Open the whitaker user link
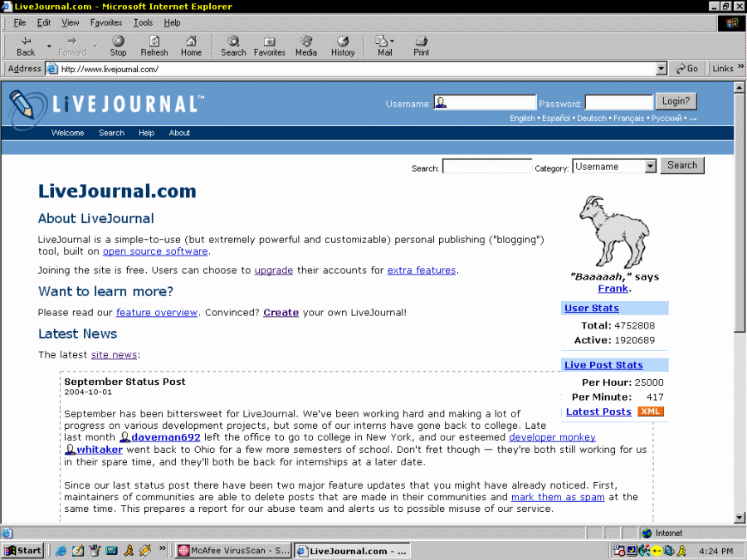 coord(100,450)
